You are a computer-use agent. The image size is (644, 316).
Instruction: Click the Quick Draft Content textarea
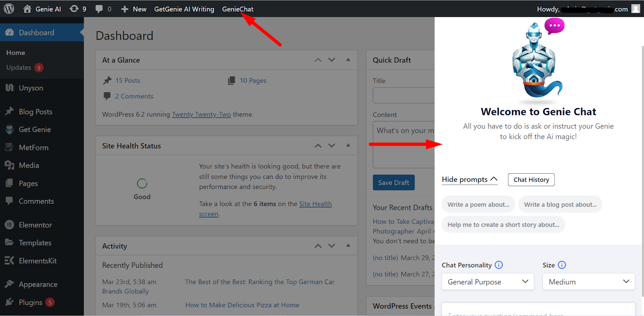404,145
